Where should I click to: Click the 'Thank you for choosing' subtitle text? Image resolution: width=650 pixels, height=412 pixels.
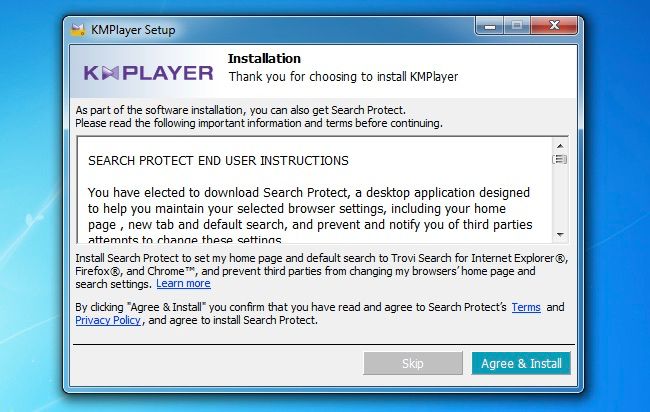point(343,77)
